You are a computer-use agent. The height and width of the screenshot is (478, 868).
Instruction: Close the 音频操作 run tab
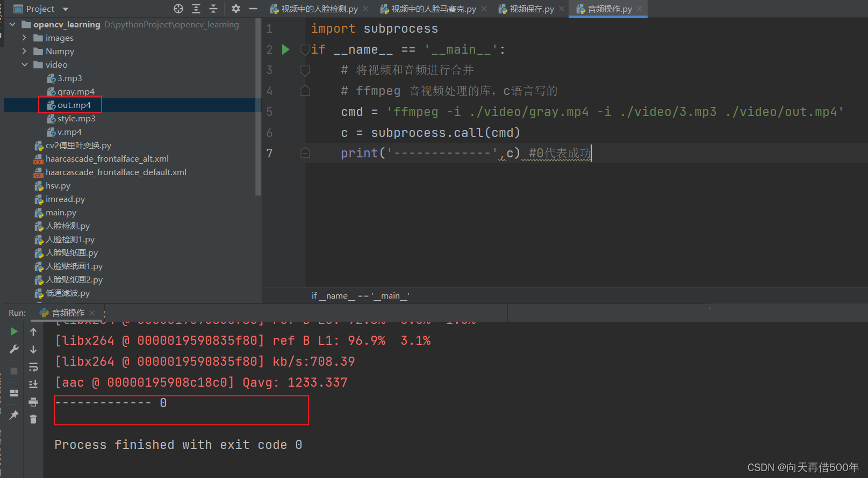(x=92, y=313)
